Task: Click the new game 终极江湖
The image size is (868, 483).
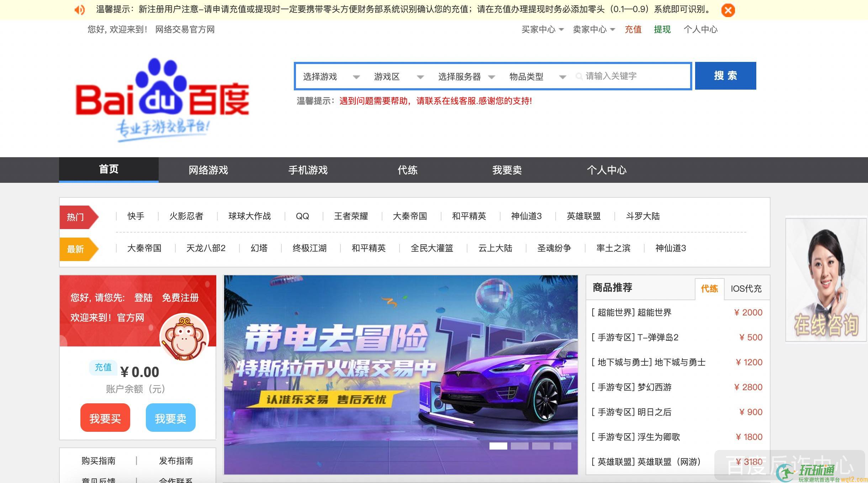Action: click(309, 248)
